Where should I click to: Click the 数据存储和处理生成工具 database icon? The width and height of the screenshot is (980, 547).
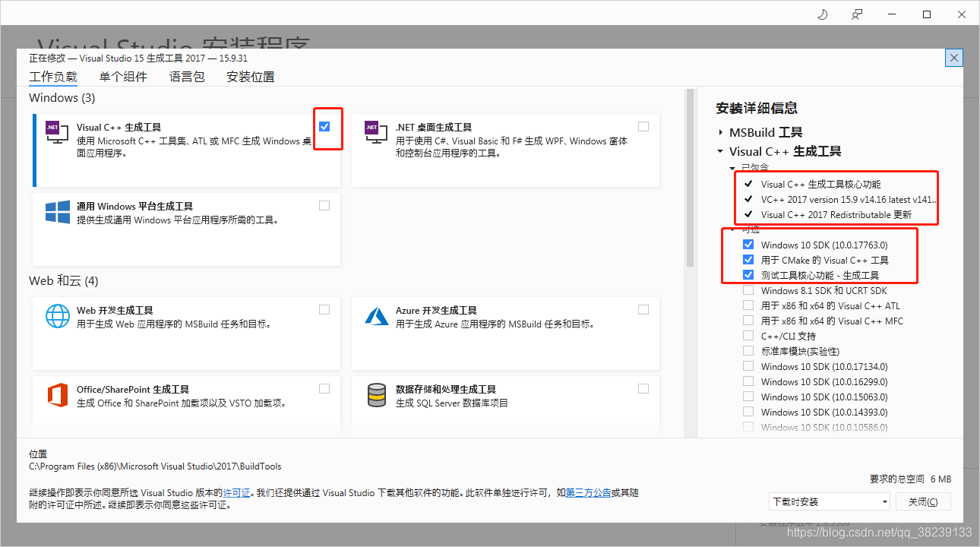377,395
